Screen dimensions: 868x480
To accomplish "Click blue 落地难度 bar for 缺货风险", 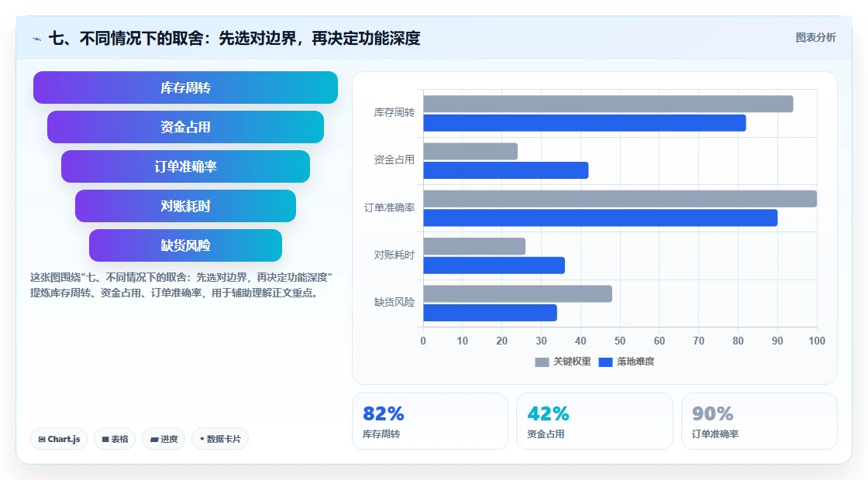I will point(491,313).
